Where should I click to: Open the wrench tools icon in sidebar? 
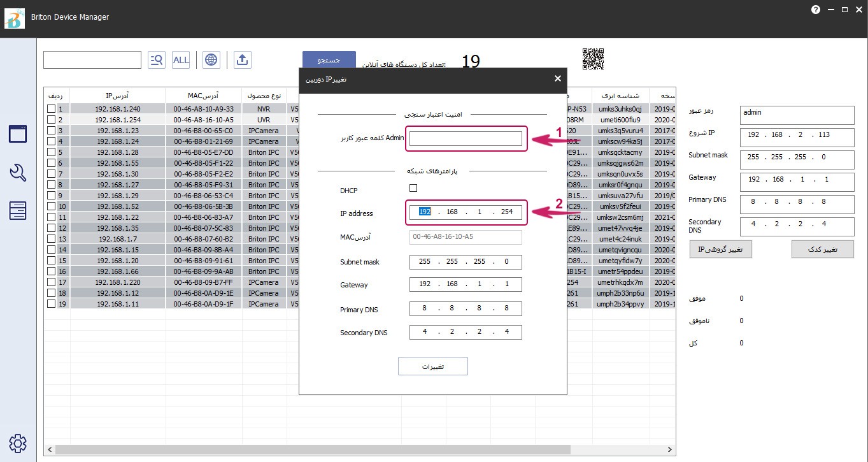coord(18,173)
